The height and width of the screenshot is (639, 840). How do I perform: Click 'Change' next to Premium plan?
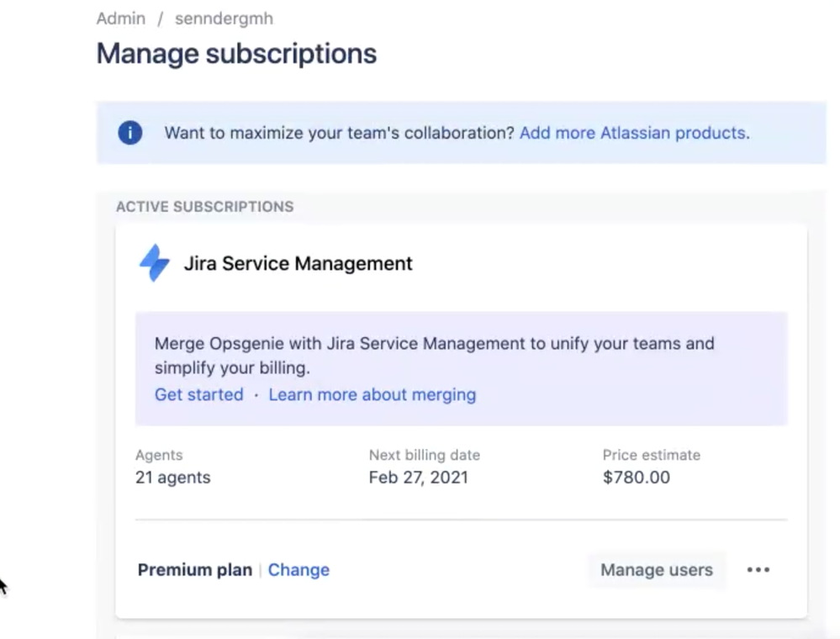[298, 570]
